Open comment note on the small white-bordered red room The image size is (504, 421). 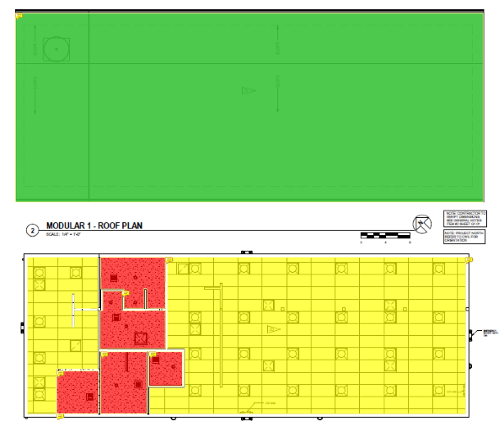tap(153, 354)
